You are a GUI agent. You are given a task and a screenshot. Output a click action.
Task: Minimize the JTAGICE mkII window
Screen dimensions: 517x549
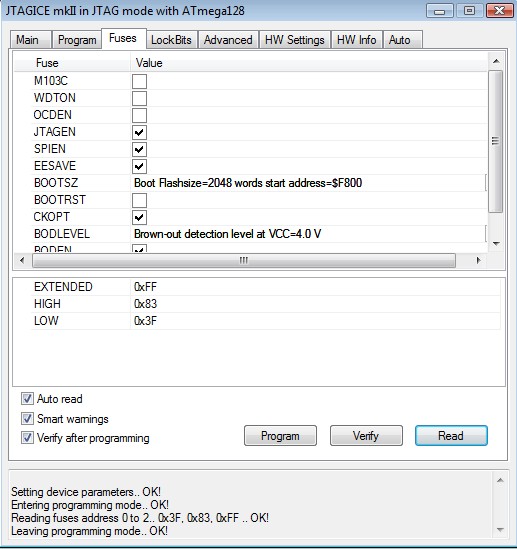pyautogui.click(x=440, y=11)
